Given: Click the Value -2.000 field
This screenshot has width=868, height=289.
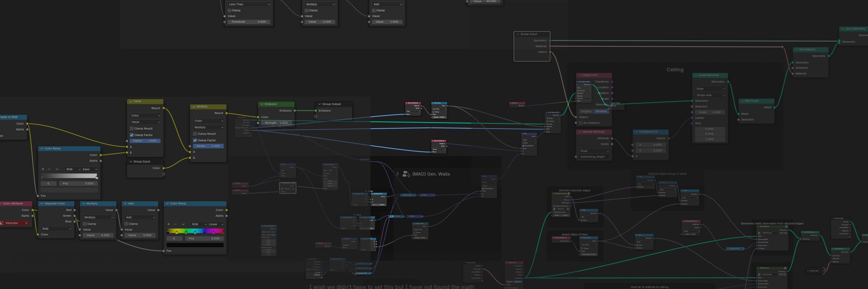Looking at the screenshot, I should 320,22.
